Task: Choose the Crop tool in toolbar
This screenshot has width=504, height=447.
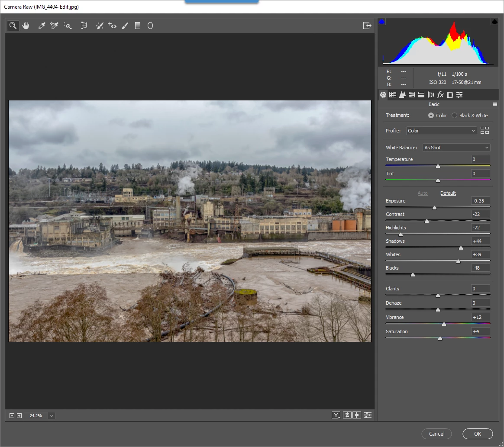Action: (x=84, y=26)
